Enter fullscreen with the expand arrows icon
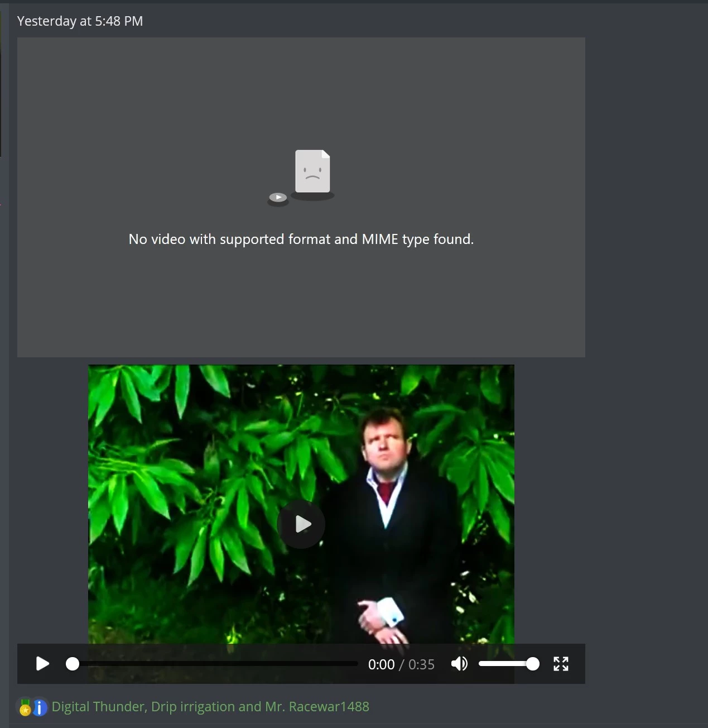Image resolution: width=708 pixels, height=728 pixels. tap(561, 664)
